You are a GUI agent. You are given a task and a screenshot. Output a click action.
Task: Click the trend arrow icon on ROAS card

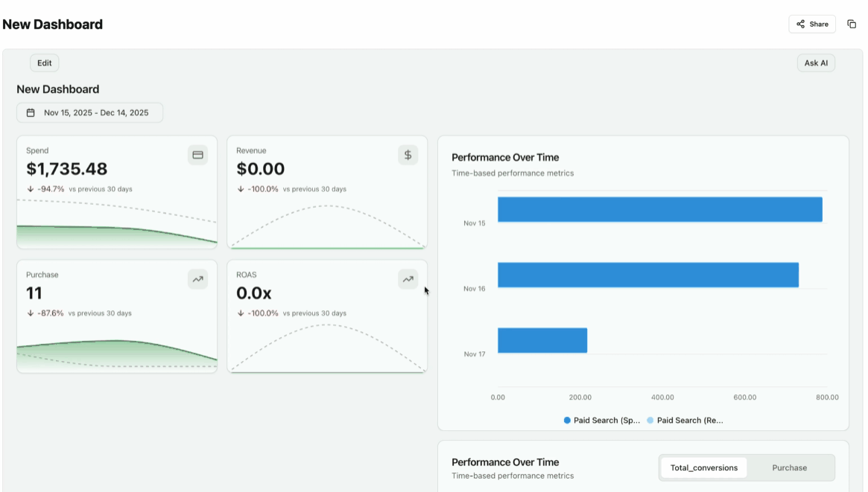click(x=408, y=279)
